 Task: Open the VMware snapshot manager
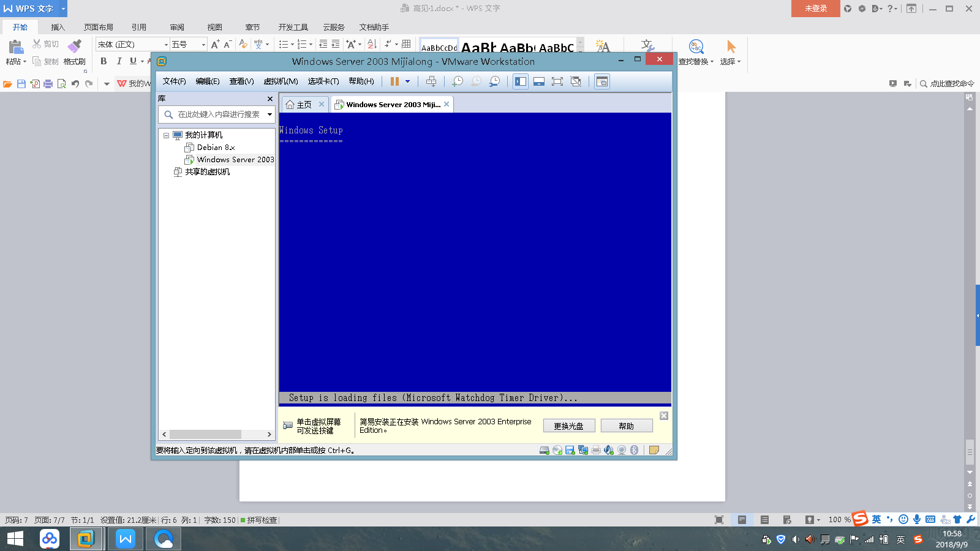pyautogui.click(x=494, y=81)
